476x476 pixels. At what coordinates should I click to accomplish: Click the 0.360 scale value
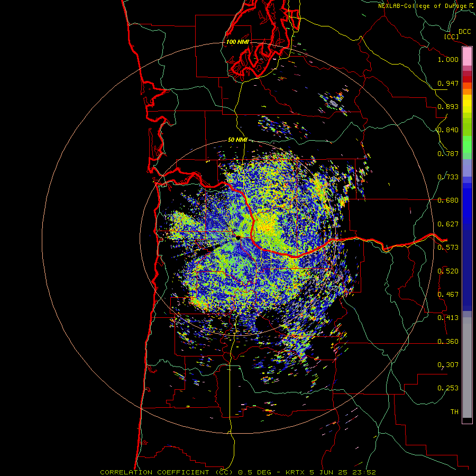(x=448, y=342)
